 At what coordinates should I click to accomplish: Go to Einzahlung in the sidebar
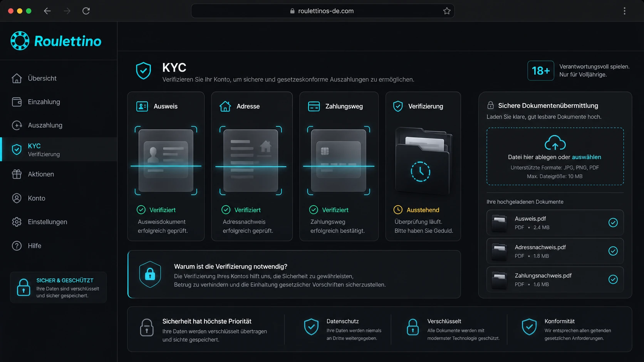pyautogui.click(x=59, y=102)
